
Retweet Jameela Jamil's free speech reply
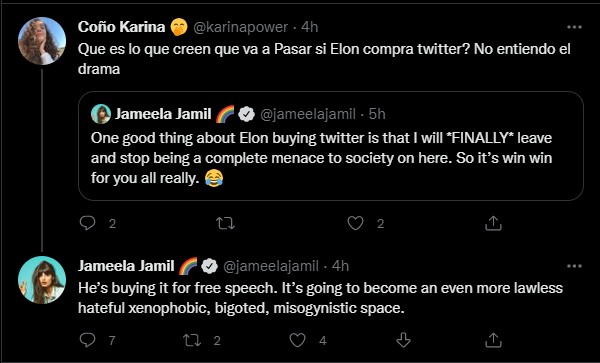192,340
